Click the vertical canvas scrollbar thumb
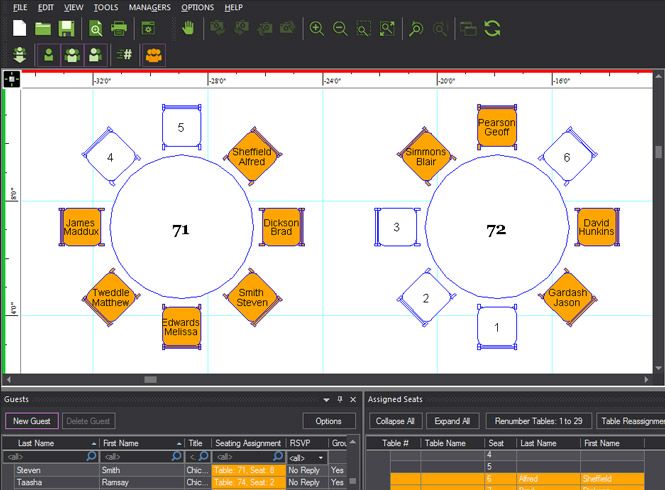The height and width of the screenshot is (490, 665). coord(658,151)
